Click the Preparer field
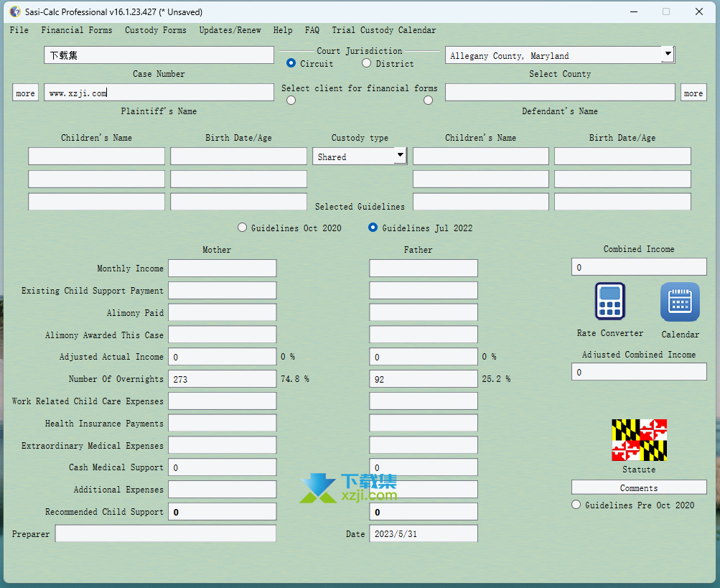 (x=166, y=533)
